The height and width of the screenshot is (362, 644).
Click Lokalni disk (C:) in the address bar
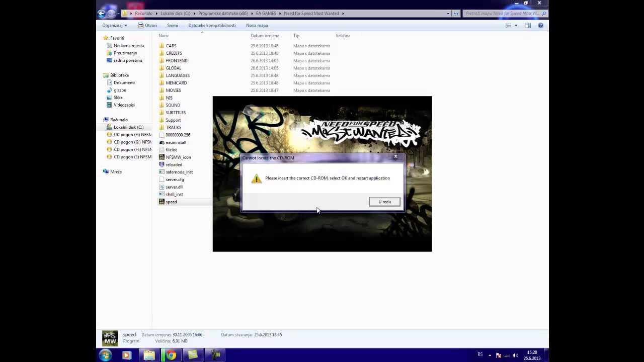tap(175, 14)
